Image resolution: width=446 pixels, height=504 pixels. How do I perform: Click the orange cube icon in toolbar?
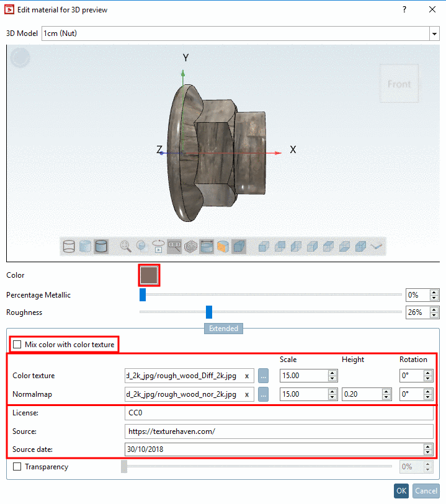tap(223, 246)
